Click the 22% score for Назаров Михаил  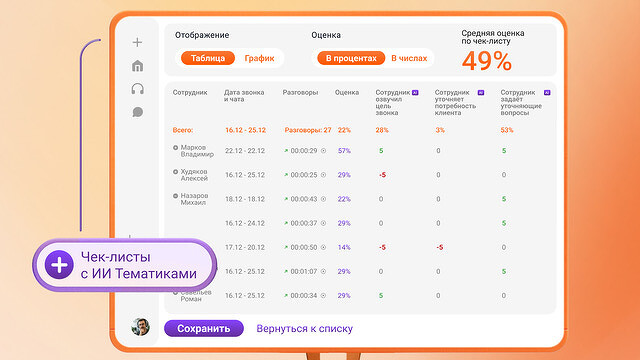click(x=344, y=199)
